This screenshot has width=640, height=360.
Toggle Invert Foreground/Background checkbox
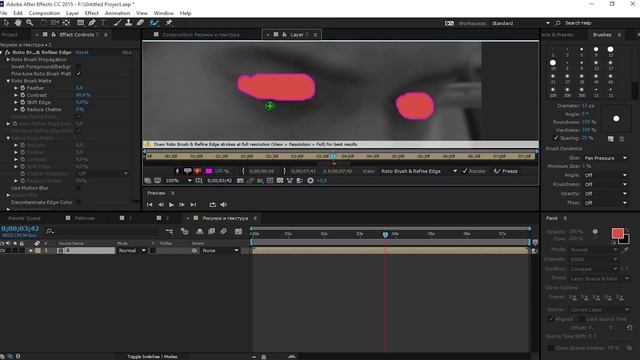tap(78, 67)
